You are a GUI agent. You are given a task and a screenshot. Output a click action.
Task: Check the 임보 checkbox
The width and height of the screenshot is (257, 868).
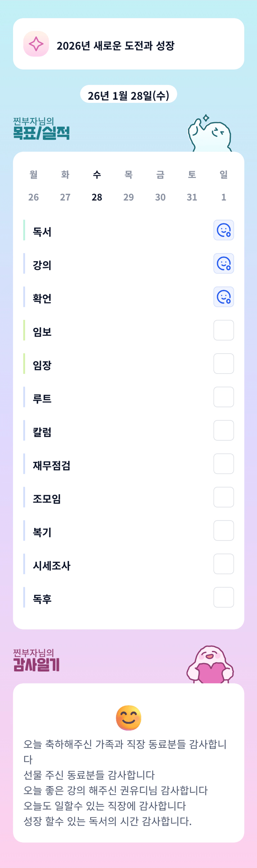tap(224, 330)
